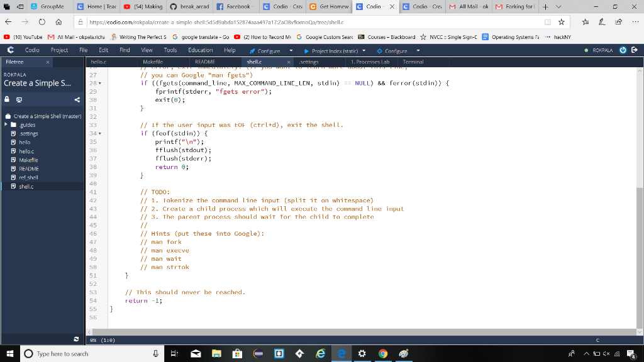Viewport: 644px width, 362px height.
Task: Open dropdown next to second Configure
Action: click(418, 51)
